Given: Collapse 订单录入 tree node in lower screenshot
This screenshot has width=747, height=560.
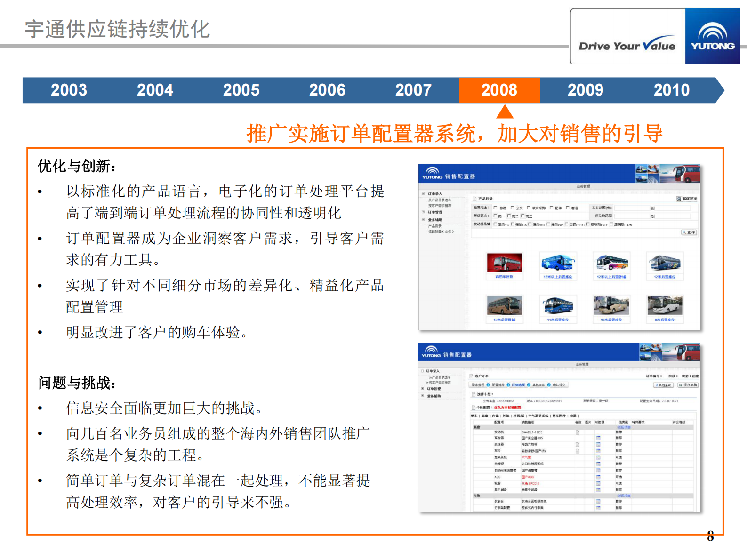Looking at the screenshot, I should click(x=422, y=371).
